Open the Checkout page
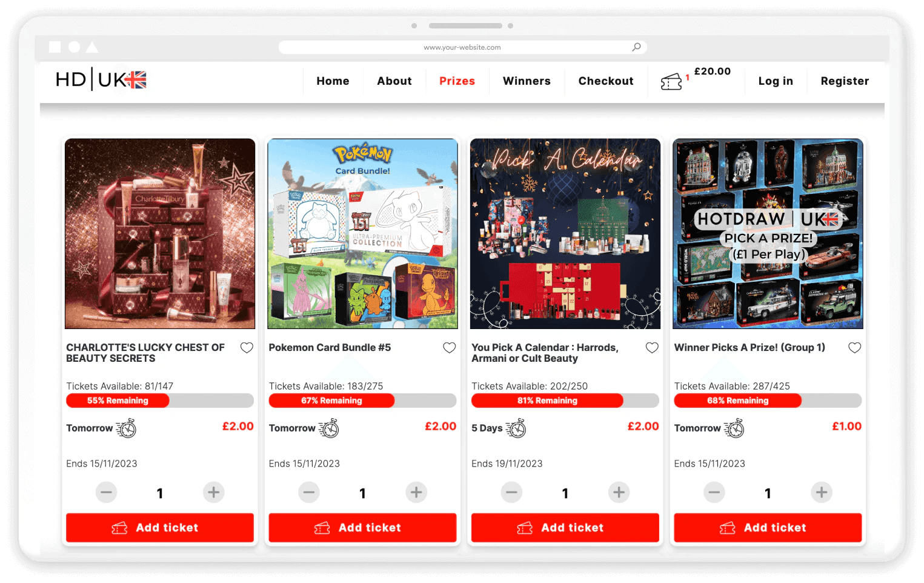The image size is (924, 583). (x=606, y=81)
